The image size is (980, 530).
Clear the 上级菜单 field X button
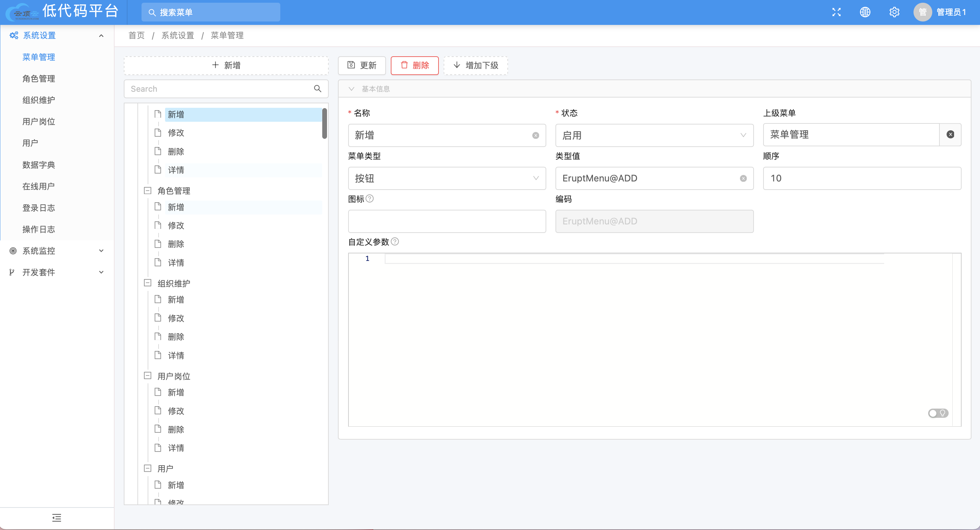click(x=951, y=134)
